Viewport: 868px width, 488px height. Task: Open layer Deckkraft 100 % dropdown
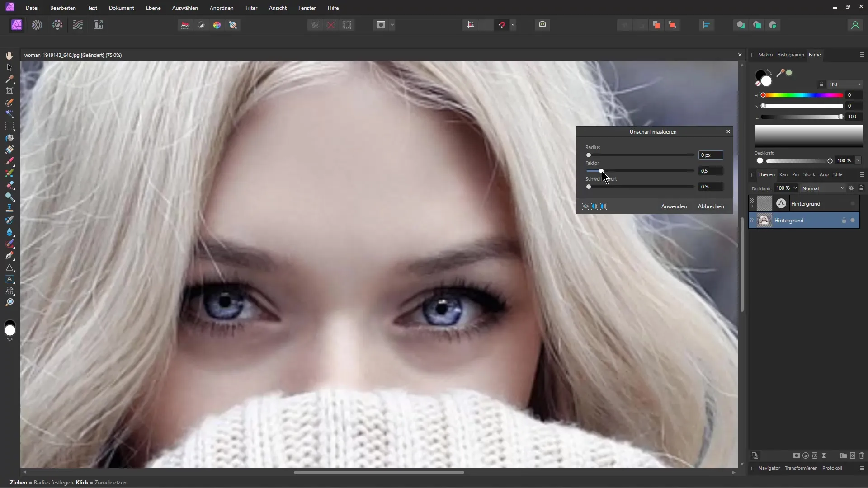795,188
